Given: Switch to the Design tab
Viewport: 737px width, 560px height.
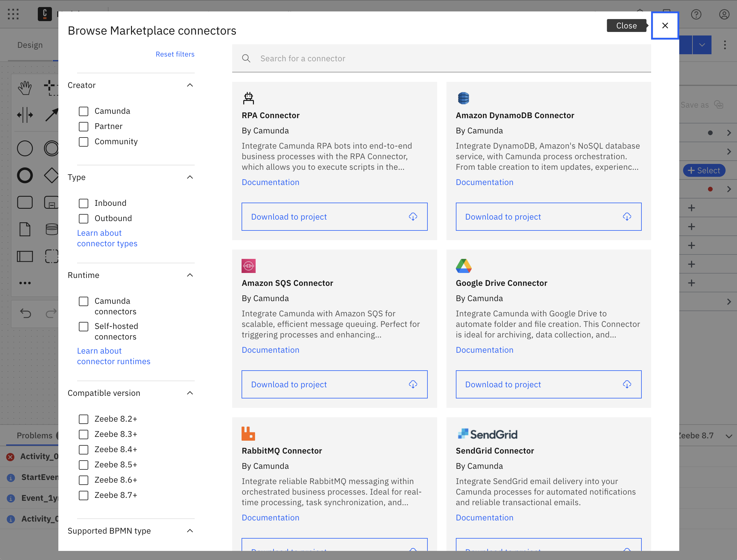Looking at the screenshot, I should click(x=30, y=45).
